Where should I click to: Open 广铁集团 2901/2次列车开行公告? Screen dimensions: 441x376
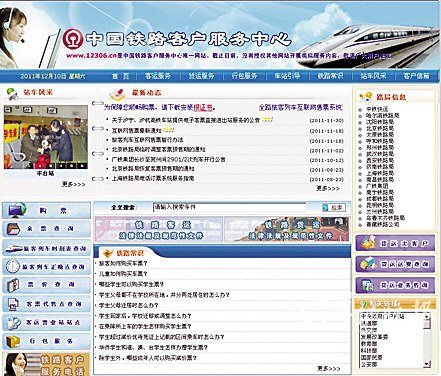[x=169, y=159]
